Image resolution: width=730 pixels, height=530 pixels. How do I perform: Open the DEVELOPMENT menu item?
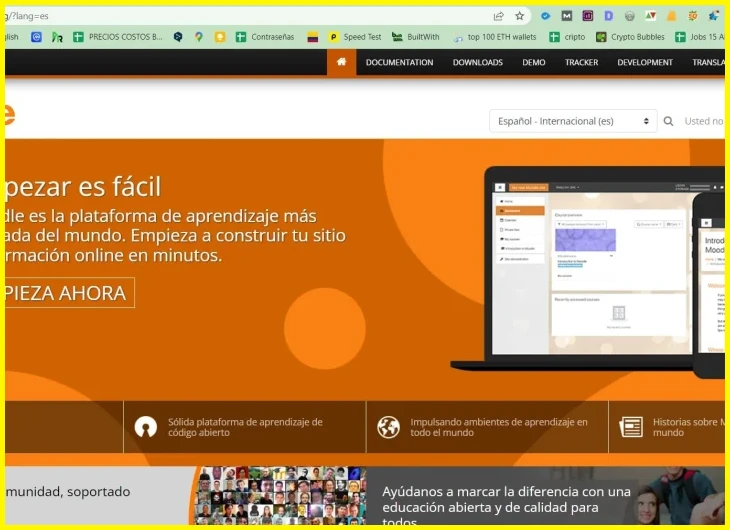[645, 62]
